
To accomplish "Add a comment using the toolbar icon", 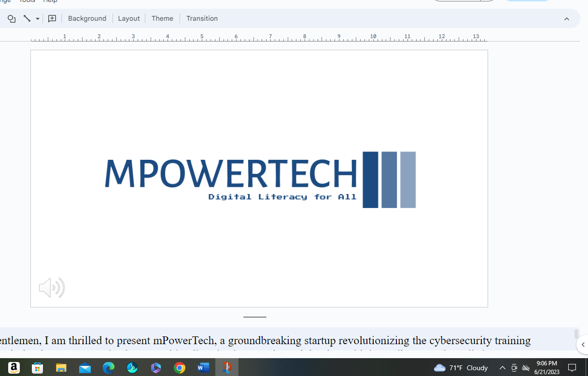I will point(52,19).
